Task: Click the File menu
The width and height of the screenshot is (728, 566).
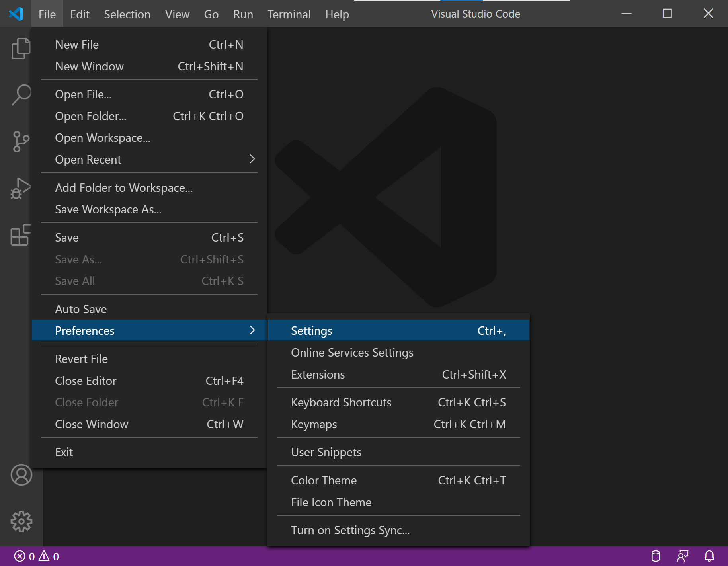Action: coord(47,14)
